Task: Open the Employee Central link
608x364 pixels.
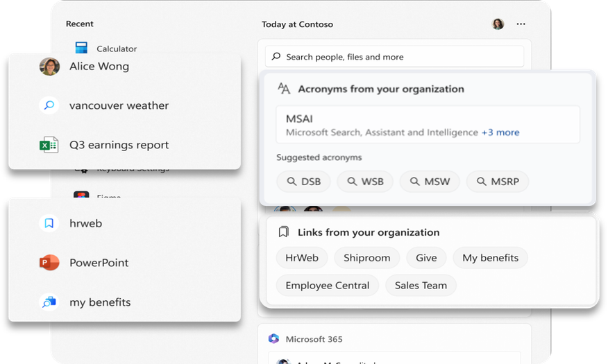Action: (327, 286)
